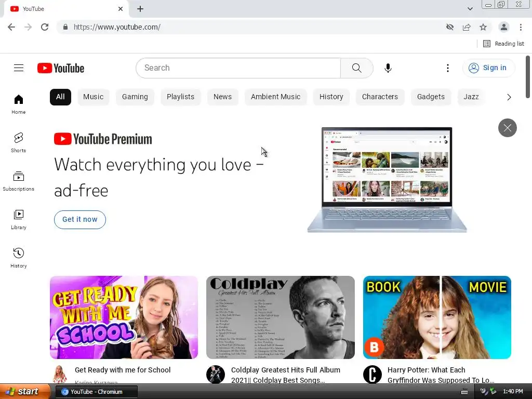532x399 pixels.
Task: Select the All category chip
Action: [x=60, y=97]
